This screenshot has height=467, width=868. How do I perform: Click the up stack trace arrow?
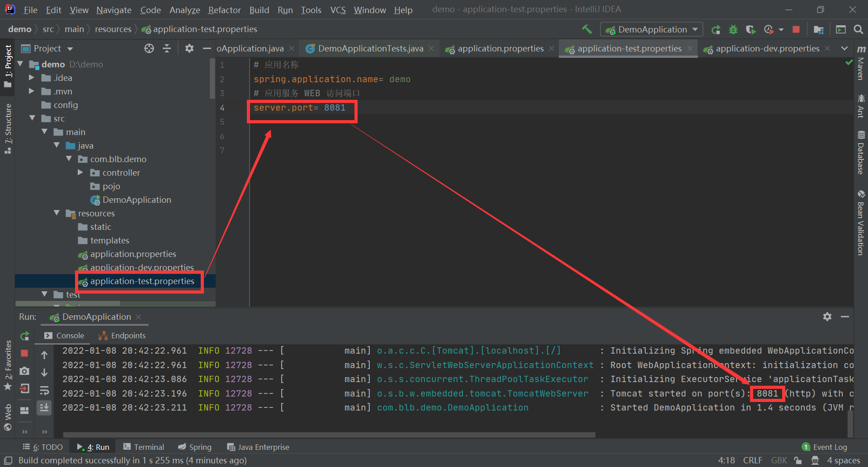point(44,355)
